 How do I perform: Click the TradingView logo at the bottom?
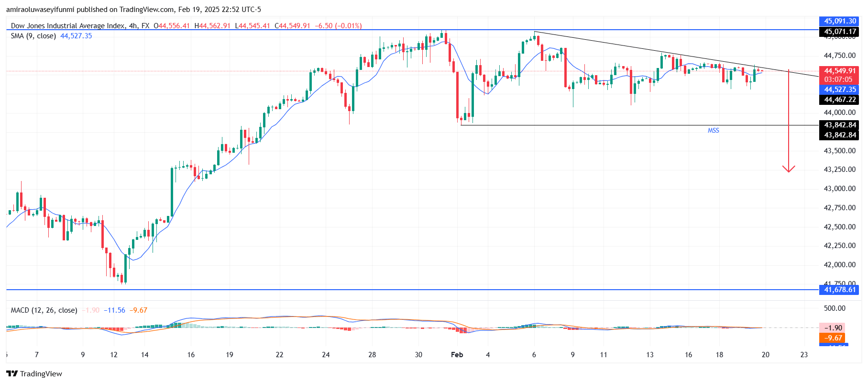pyautogui.click(x=34, y=374)
